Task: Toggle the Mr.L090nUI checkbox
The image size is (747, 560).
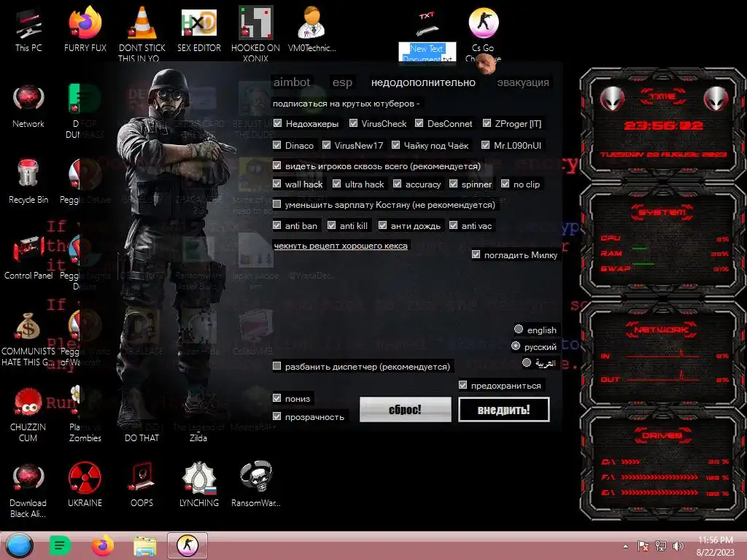Action: pyautogui.click(x=485, y=145)
